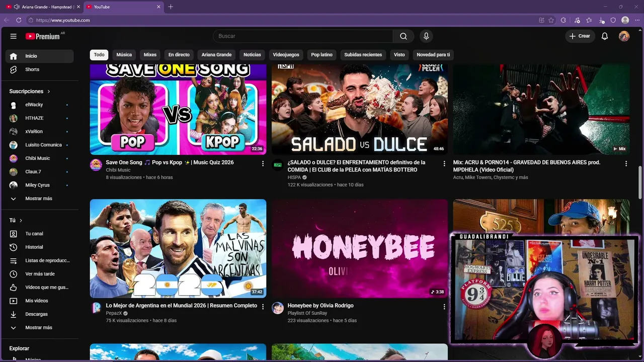Open browser settings and more menu
This screenshot has width=644, height=362.
(x=637, y=20)
